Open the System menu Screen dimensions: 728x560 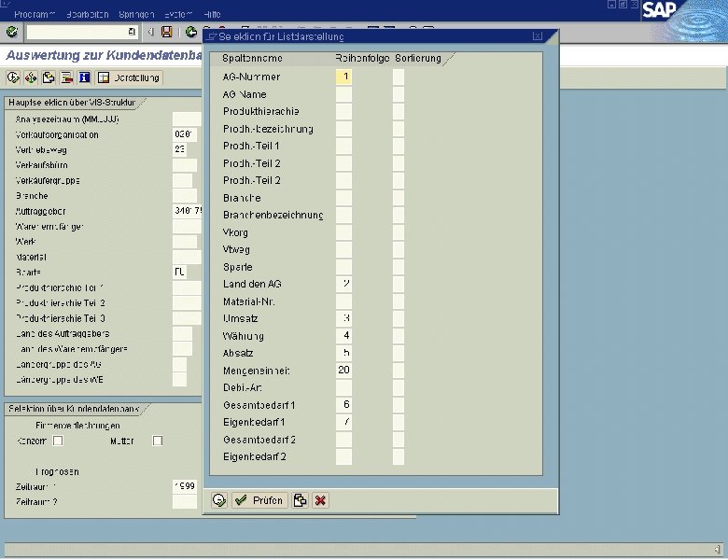(179, 14)
